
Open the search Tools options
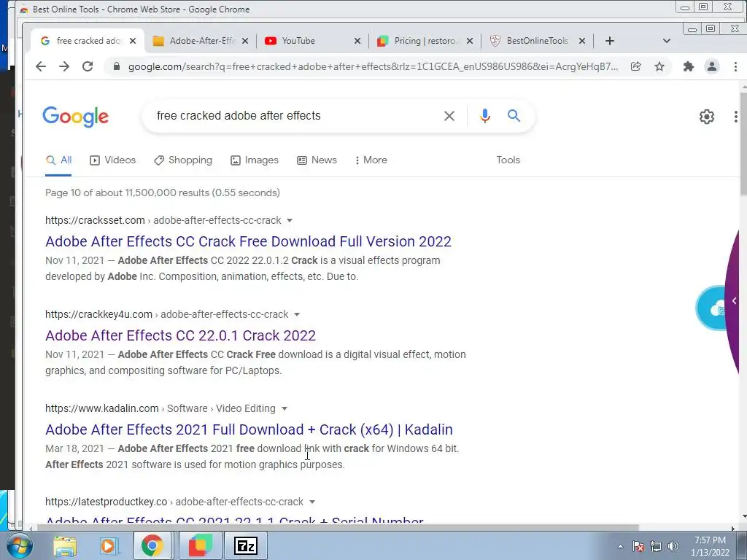(508, 160)
